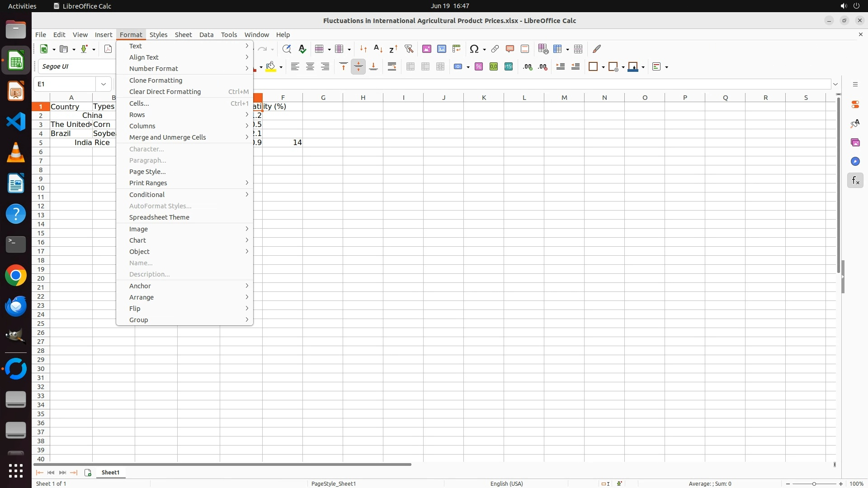
Task: Open Thunderbird from Ubuntu dock
Action: coord(16,306)
